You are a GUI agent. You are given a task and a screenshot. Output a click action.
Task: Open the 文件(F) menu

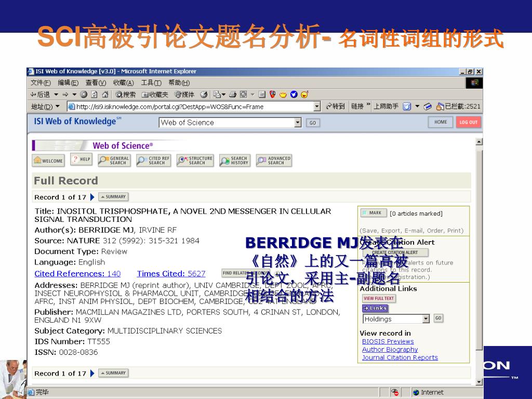click(41, 83)
